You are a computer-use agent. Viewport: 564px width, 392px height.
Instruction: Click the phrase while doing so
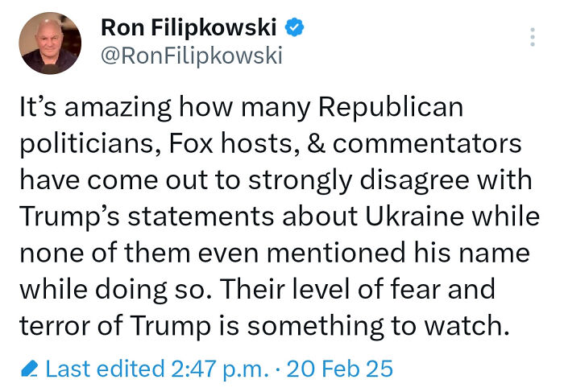coord(115,289)
